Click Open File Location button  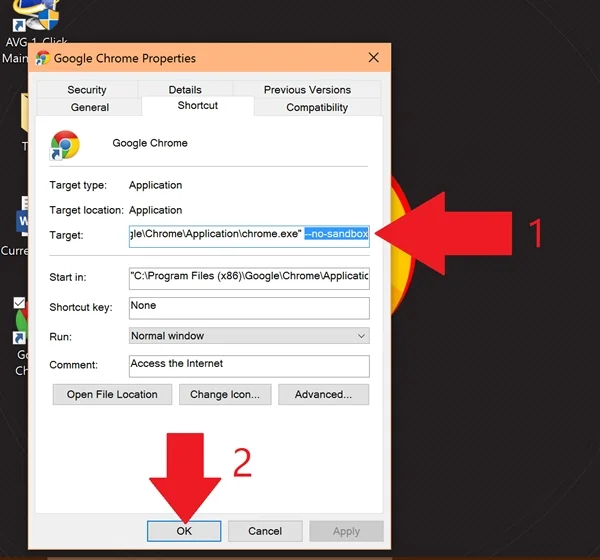(x=112, y=394)
